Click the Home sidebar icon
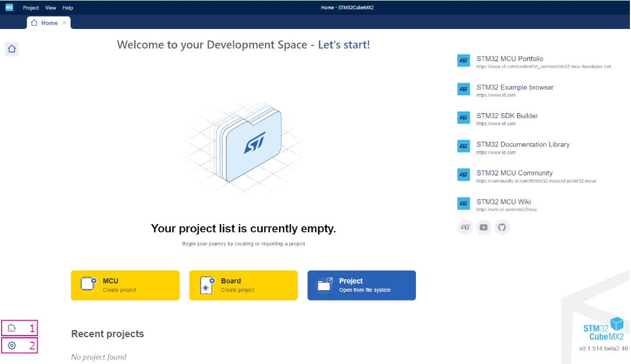 [x=11, y=49]
